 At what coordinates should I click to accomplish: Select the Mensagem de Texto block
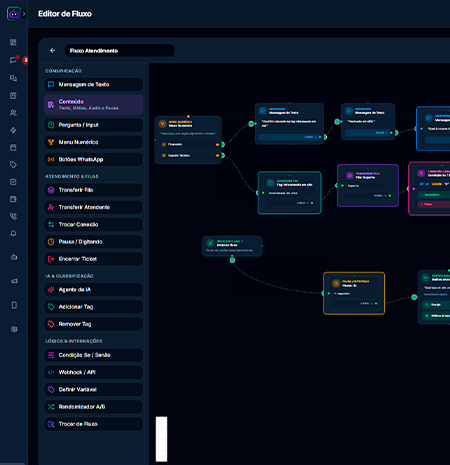(x=94, y=84)
